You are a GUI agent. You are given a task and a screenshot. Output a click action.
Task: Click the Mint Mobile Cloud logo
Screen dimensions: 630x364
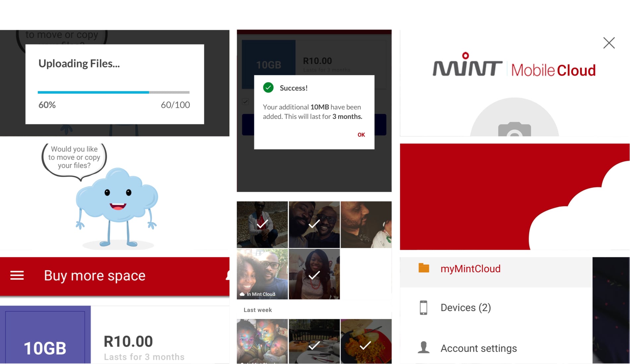514,65
